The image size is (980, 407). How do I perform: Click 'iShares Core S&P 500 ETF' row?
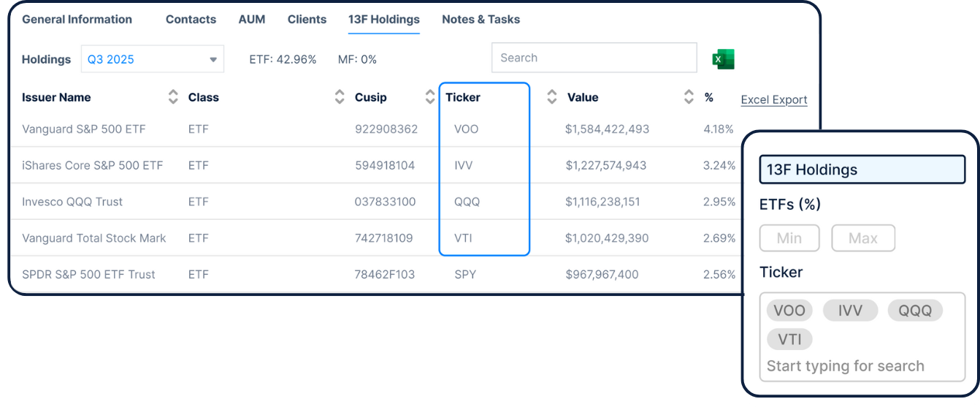coord(93,165)
